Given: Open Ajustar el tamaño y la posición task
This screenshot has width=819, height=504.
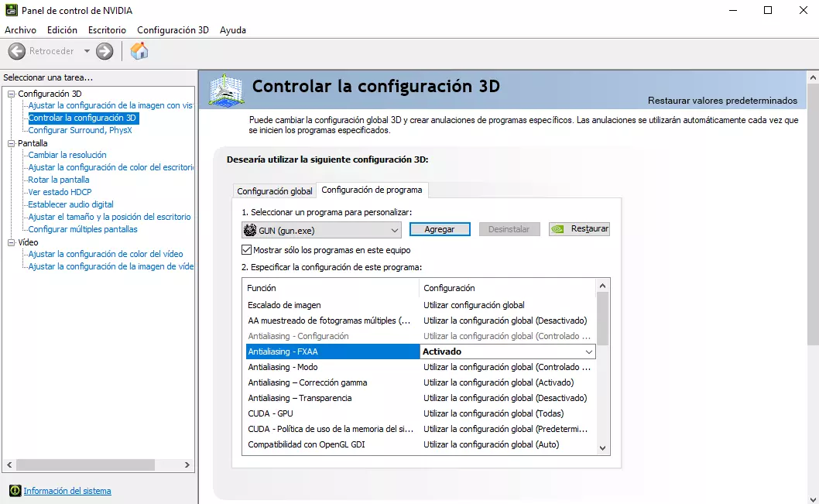Looking at the screenshot, I should tap(110, 217).
